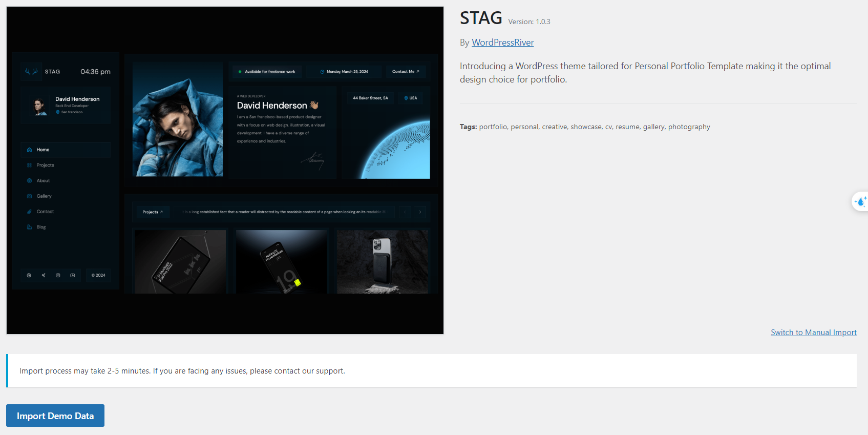This screenshot has height=435, width=868.
Task: Click David Henderson's small avatar photo
Action: (39, 106)
